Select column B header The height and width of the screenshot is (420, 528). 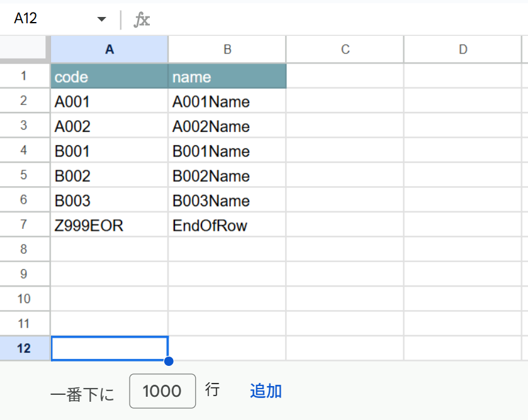227,50
